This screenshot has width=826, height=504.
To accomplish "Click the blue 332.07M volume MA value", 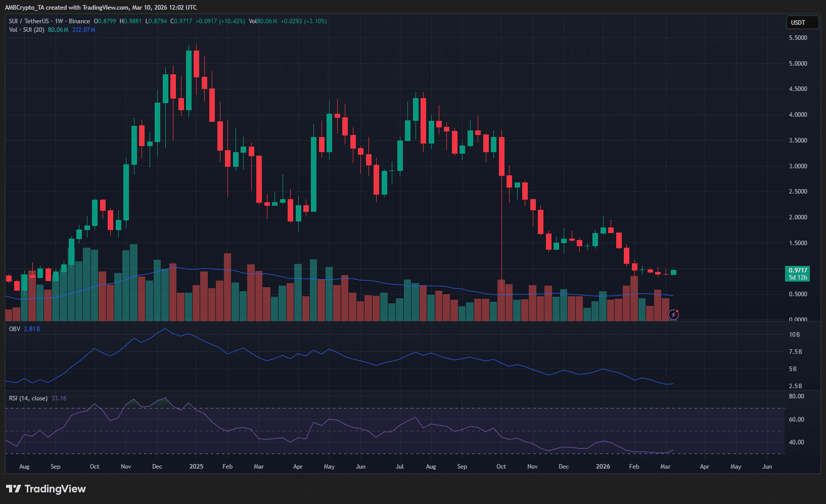I will pos(83,30).
